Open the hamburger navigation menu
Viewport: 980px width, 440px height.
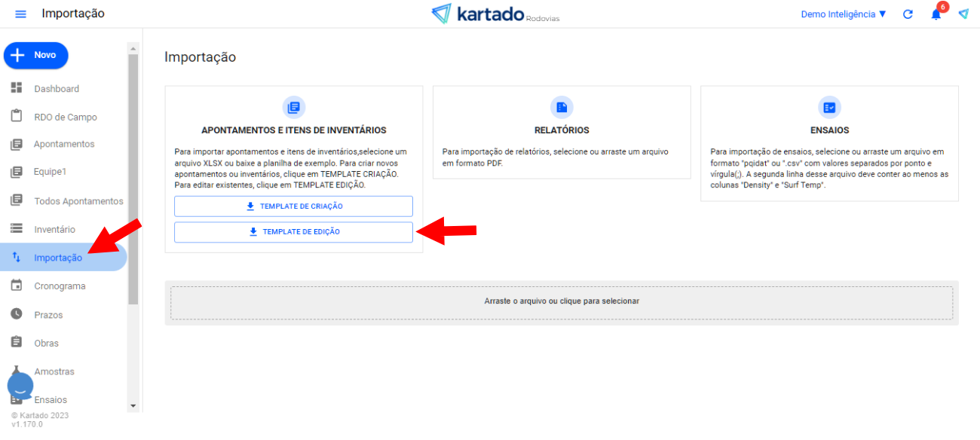pos(20,14)
